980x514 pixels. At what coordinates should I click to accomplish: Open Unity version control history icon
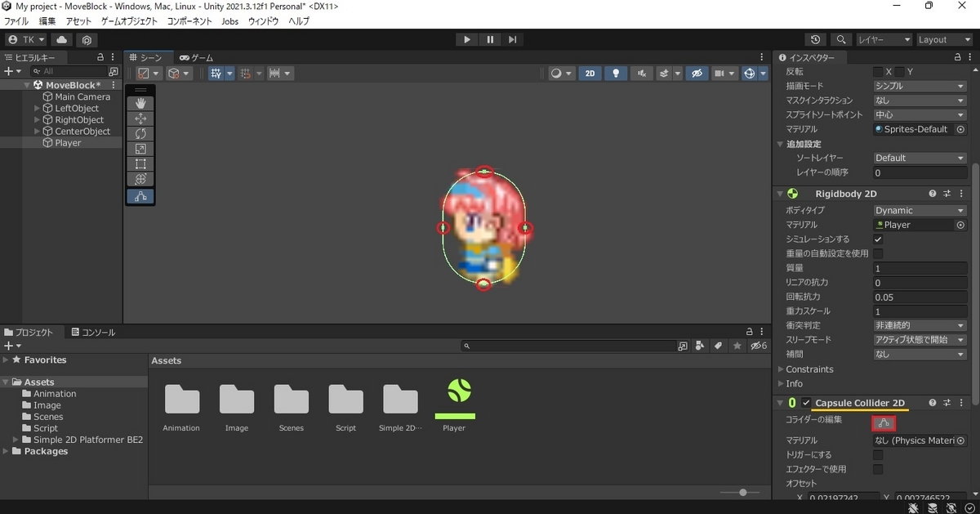[816, 39]
